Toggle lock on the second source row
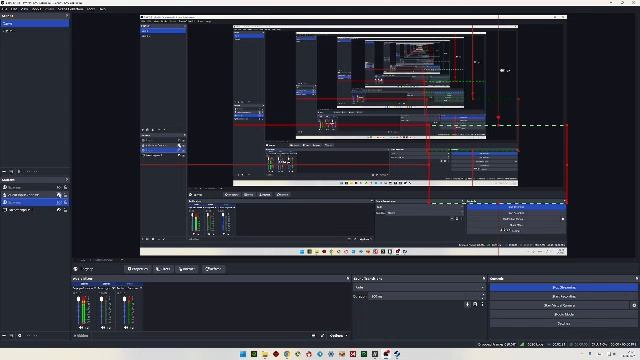Screen dimensions: 640x360 tap(66, 195)
